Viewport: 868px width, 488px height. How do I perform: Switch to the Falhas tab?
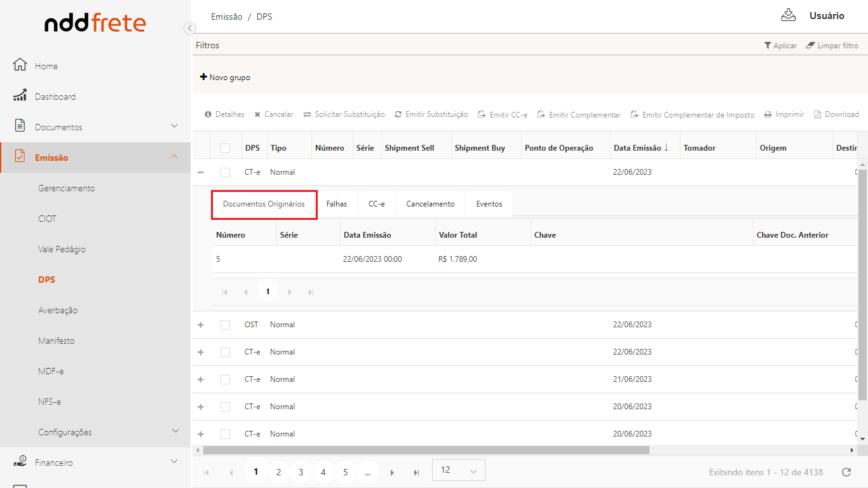pyautogui.click(x=337, y=204)
